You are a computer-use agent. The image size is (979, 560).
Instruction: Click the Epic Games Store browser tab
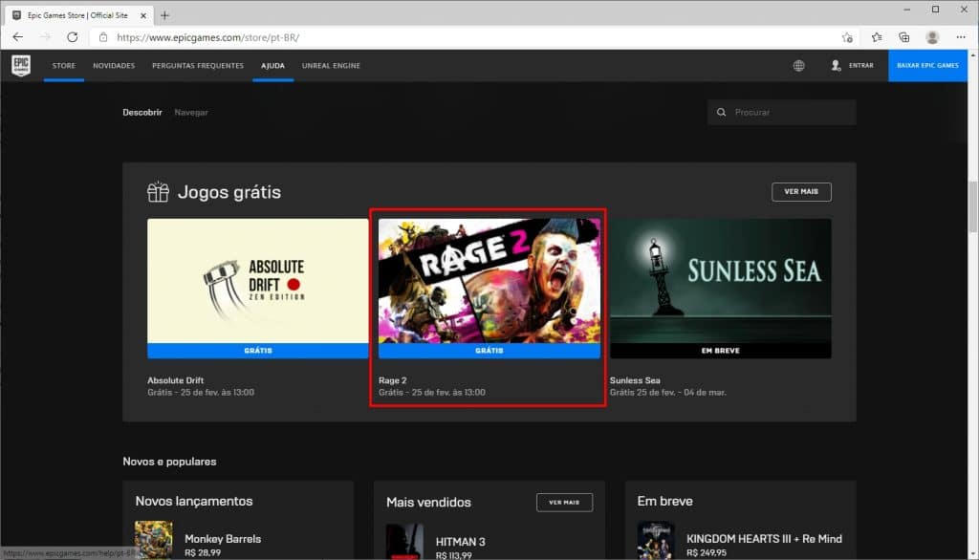pyautogui.click(x=78, y=15)
